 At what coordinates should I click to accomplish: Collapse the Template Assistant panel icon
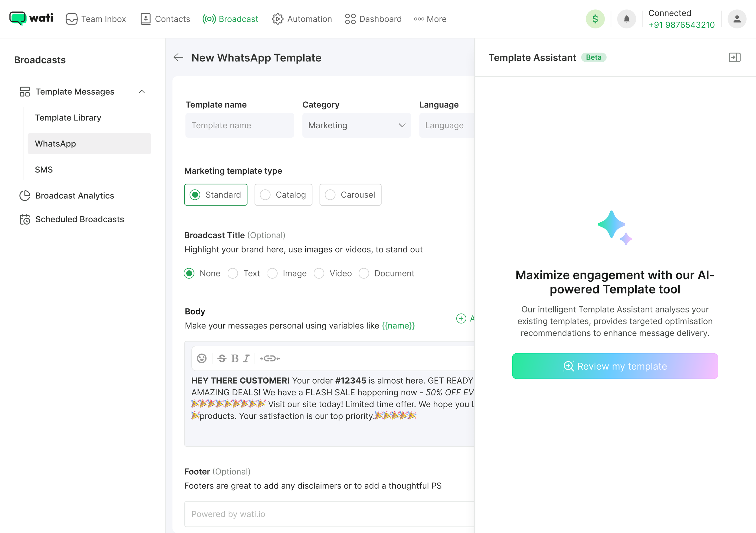tap(734, 57)
